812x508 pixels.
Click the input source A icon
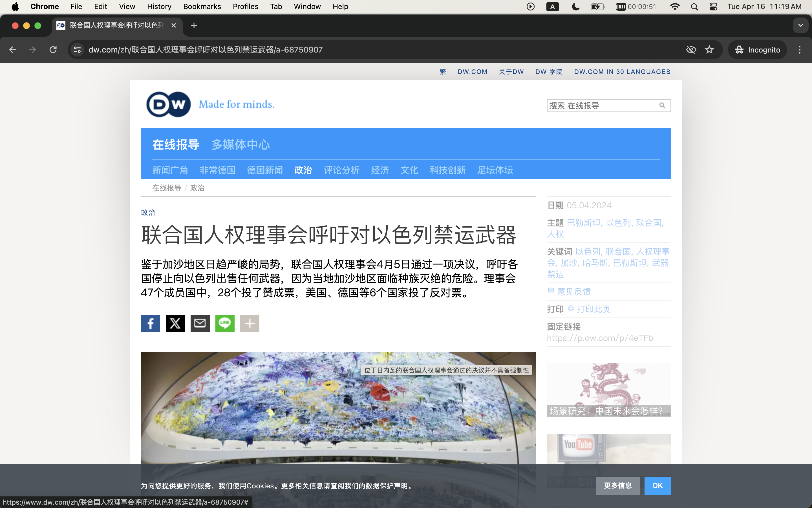pos(552,6)
